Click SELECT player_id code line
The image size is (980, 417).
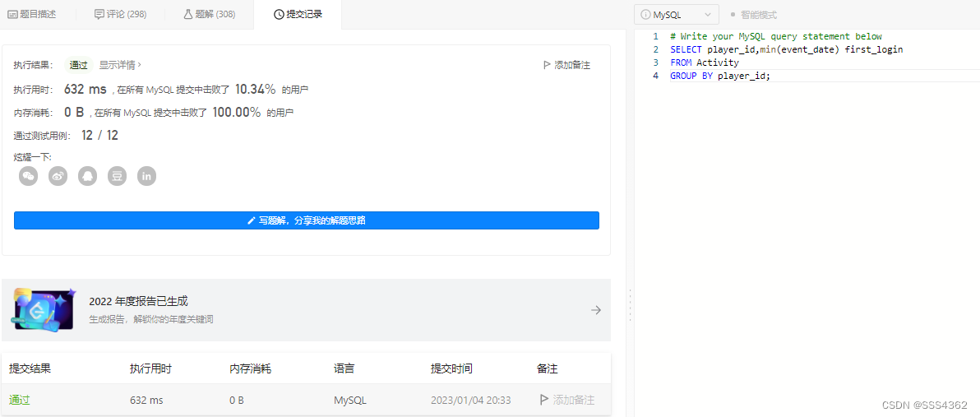coord(786,49)
